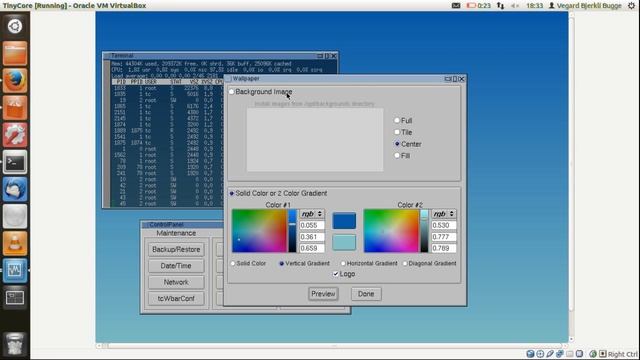640x360 pixels.
Task: Open Color #2 rgb mode dropdown
Action: (444, 214)
